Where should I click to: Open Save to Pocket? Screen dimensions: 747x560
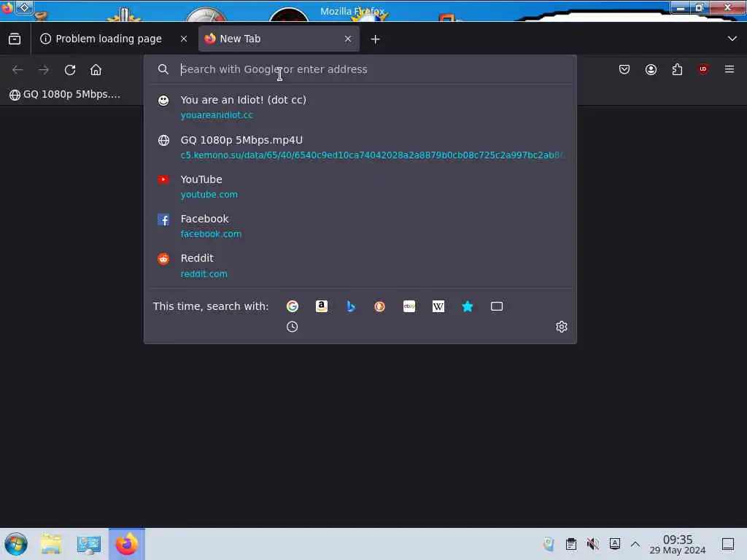tap(624, 69)
